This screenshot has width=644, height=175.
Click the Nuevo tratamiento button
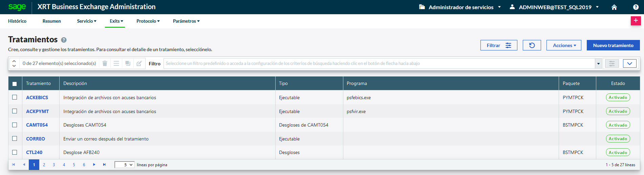coord(613,45)
